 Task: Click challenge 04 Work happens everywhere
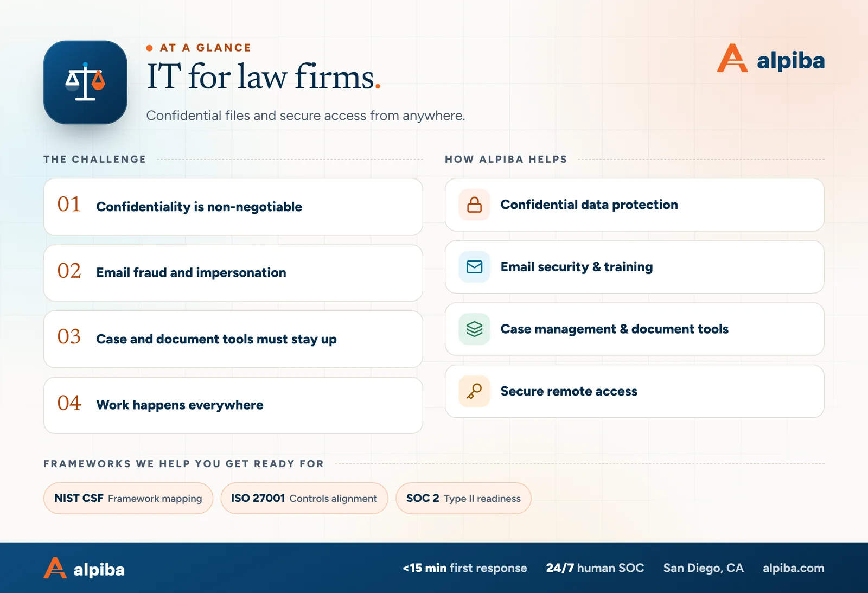coord(233,405)
